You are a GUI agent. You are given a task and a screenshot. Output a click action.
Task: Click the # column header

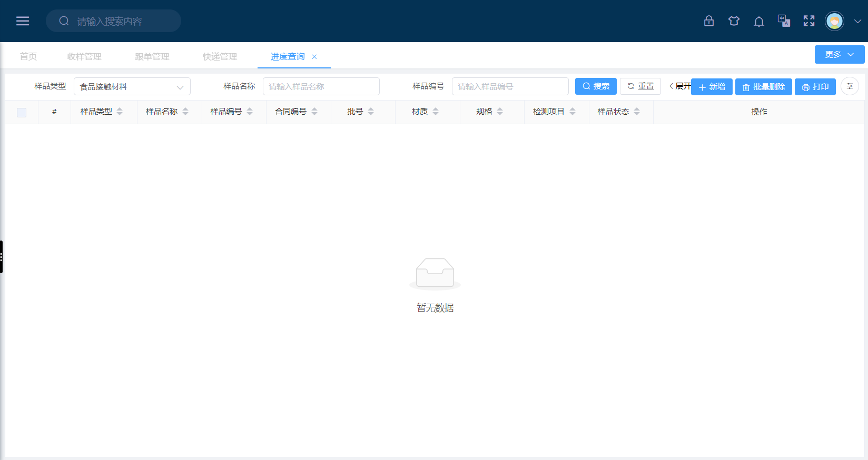pos(54,112)
